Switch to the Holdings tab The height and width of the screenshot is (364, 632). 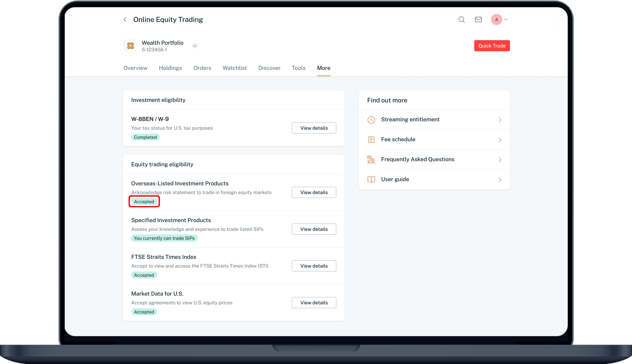[170, 68]
